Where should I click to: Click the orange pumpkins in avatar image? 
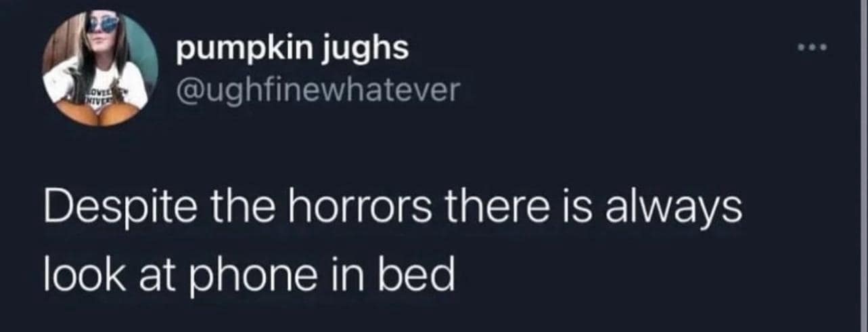[98, 114]
